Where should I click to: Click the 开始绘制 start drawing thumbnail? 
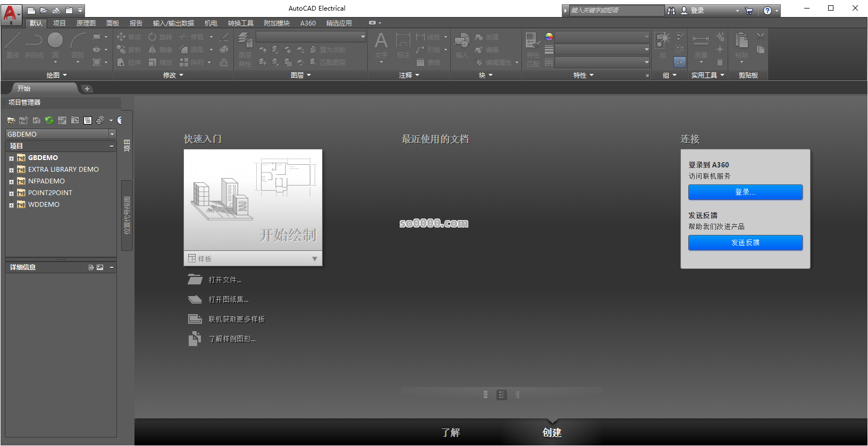pyautogui.click(x=253, y=200)
